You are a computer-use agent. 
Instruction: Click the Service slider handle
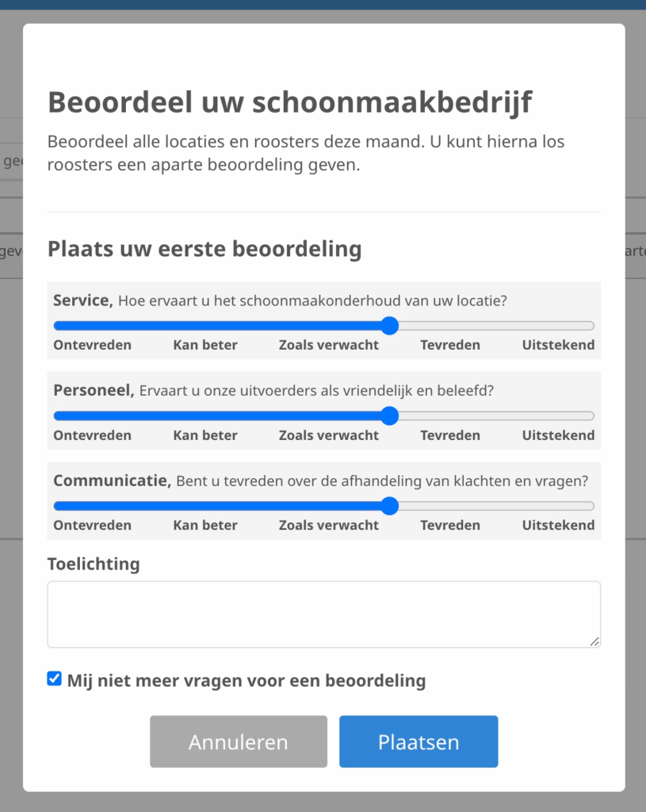point(389,326)
